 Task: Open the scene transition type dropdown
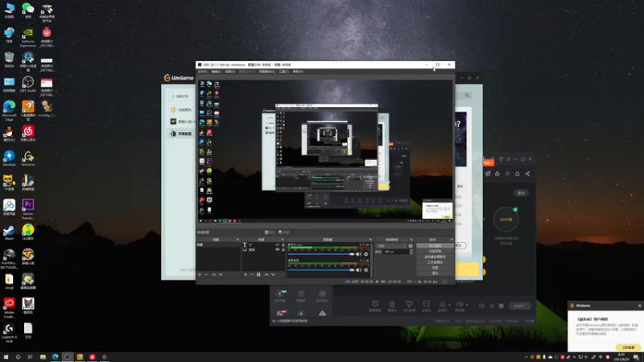[392, 246]
